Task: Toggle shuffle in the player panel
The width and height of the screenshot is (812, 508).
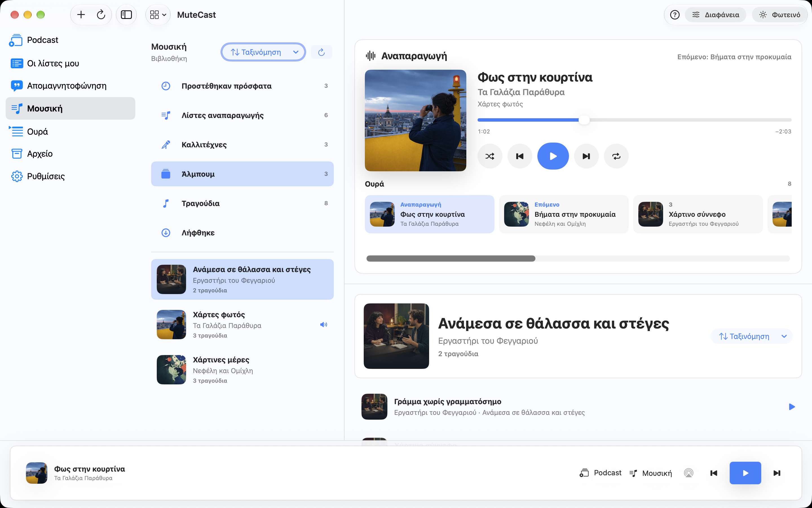Action: click(x=490, y=156)
